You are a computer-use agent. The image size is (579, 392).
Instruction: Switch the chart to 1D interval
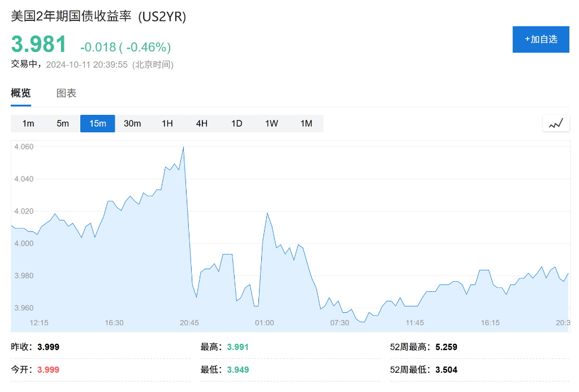(236, 123)
